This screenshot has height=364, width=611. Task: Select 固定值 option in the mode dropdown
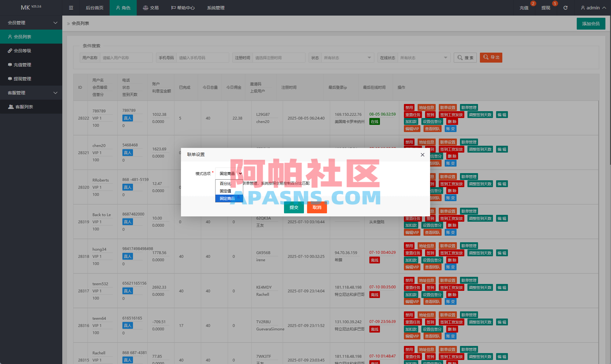point(225,191)
